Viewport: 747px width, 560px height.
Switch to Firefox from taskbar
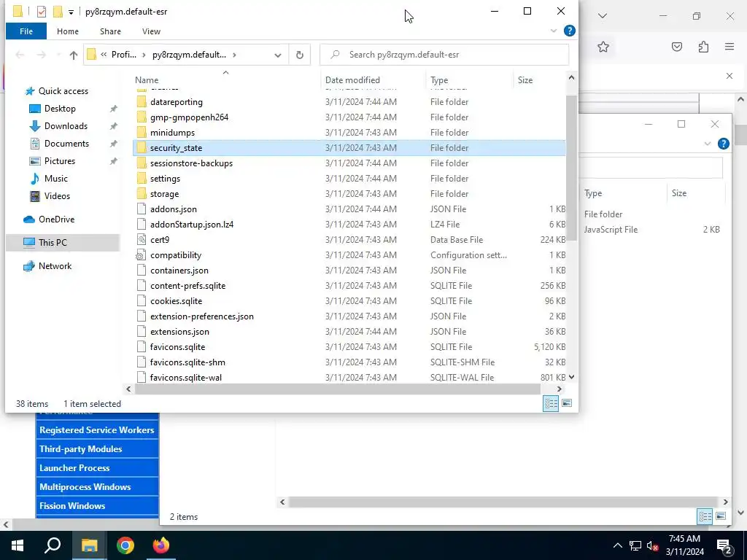pos(161,545)
